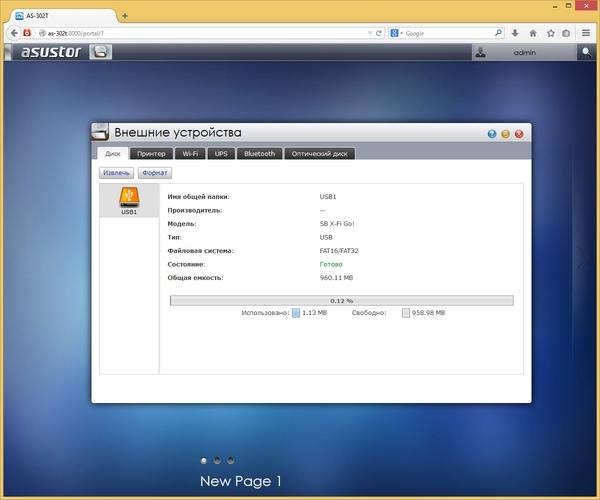Image resolution: width=600 pixels, height=500 pixels.
Task: Minimize the browser window
Action: pos(554,6)
